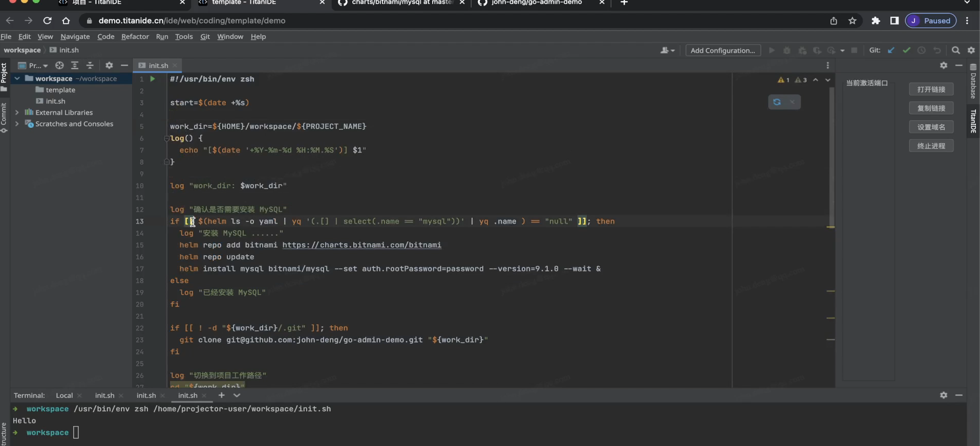This screenshot has height=446, width=980.
Task: Open the Refactor menu
Action: (x=135, y=37)
